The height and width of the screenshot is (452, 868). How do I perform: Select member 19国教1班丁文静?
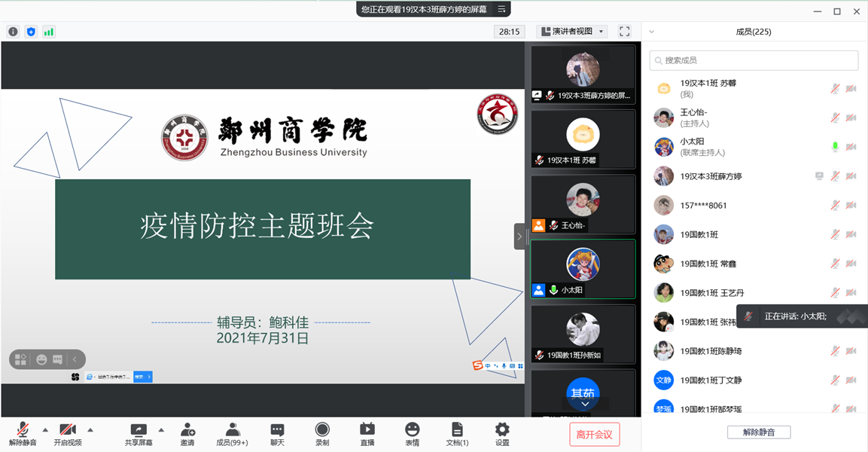[x=754, y=380]
